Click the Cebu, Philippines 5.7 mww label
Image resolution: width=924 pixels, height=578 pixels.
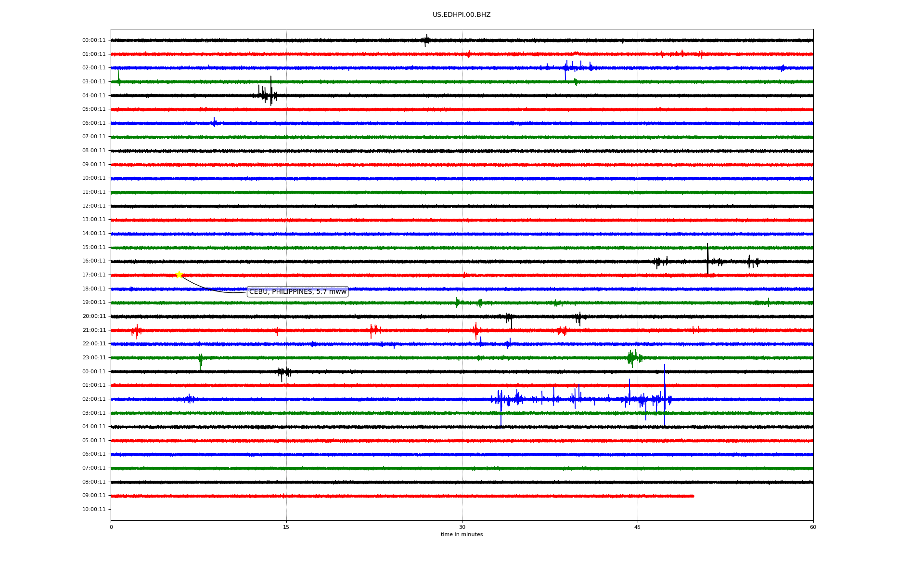tap(297, 292)
